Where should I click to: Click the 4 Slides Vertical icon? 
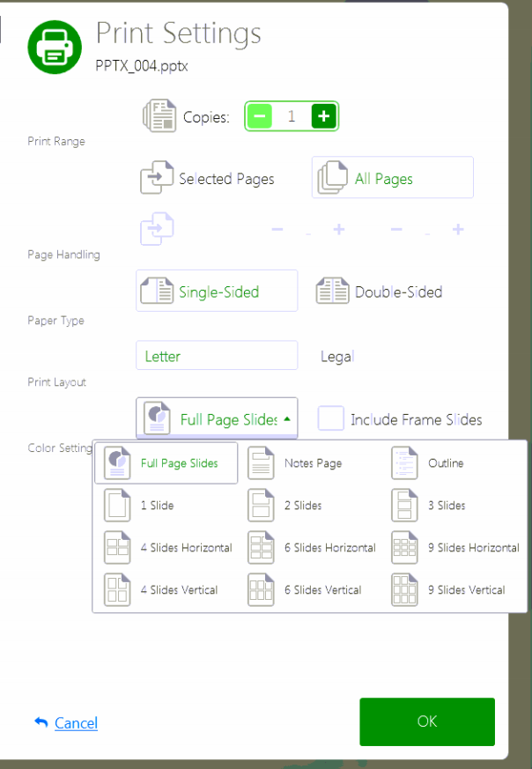click(x=117, y=589)
